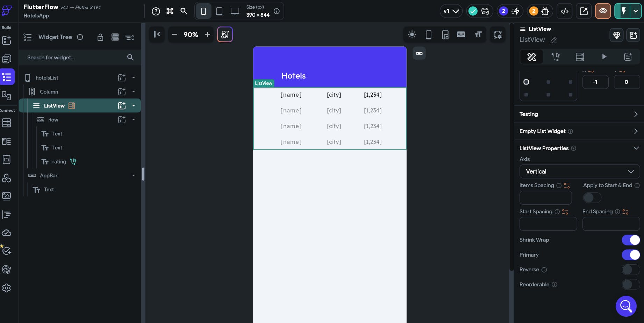The width and height of the screenshot is (644, 323).
Task: Expand the hotelsList dropdown arrow
Action: 134,78
